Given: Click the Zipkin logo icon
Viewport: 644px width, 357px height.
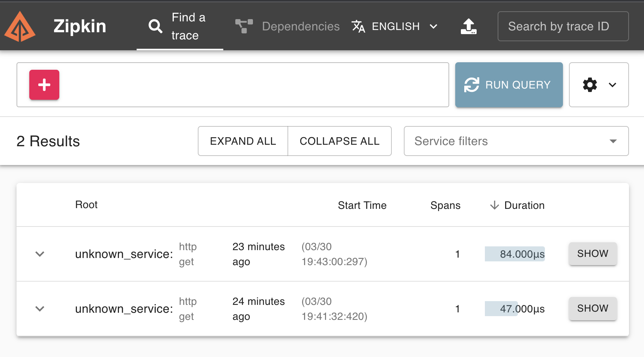Looking at the screenshot, I should tap(20, 26).
